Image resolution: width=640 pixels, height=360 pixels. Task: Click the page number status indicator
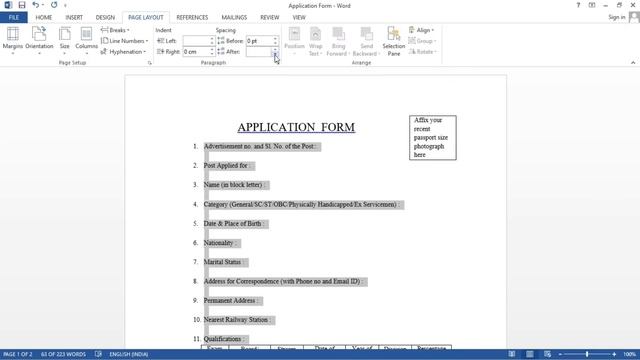(x=18, y=354)
